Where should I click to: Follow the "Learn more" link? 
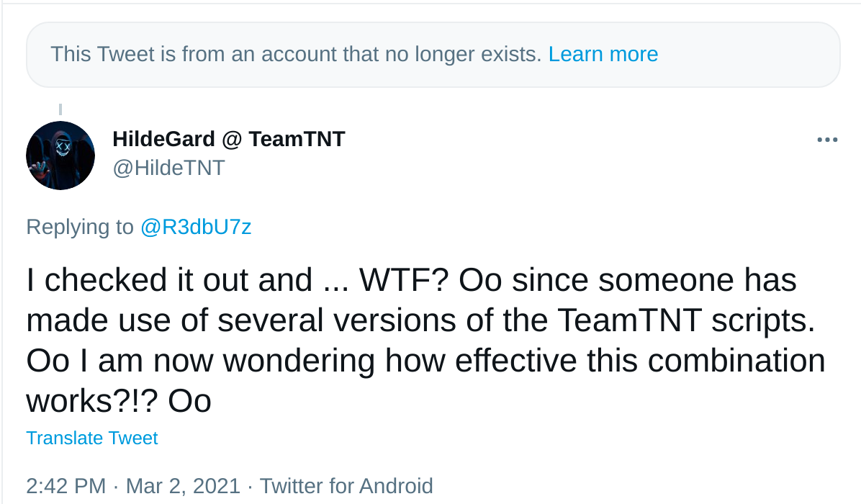(x=603, y=55)
